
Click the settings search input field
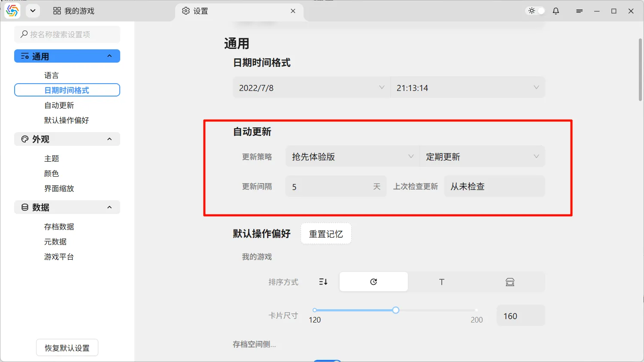67,34
